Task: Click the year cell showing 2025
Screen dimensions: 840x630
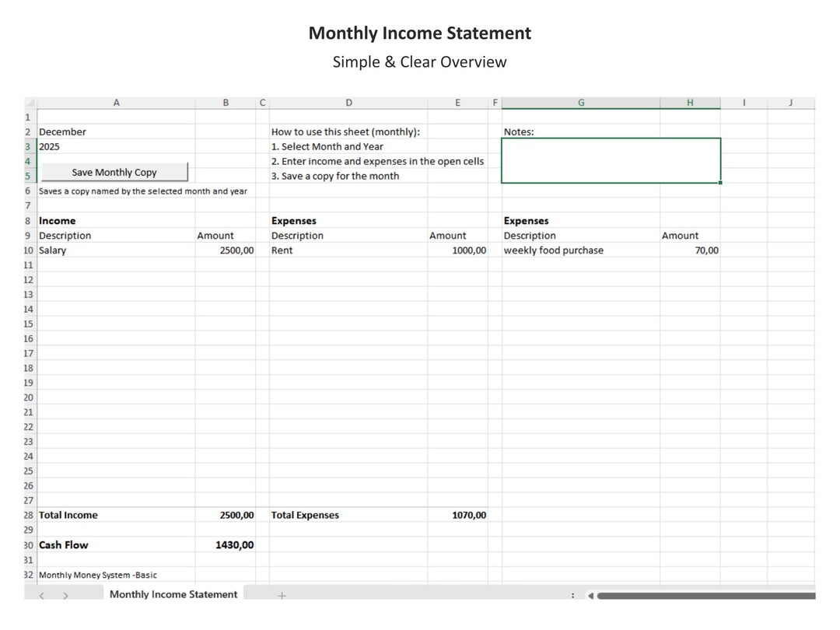Action: (x=116, y=147)
